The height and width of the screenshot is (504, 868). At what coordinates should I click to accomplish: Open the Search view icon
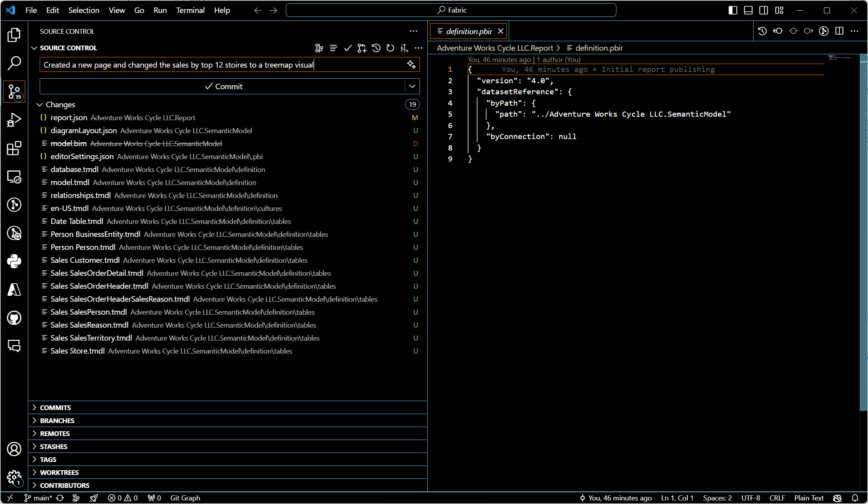[14, 63]
